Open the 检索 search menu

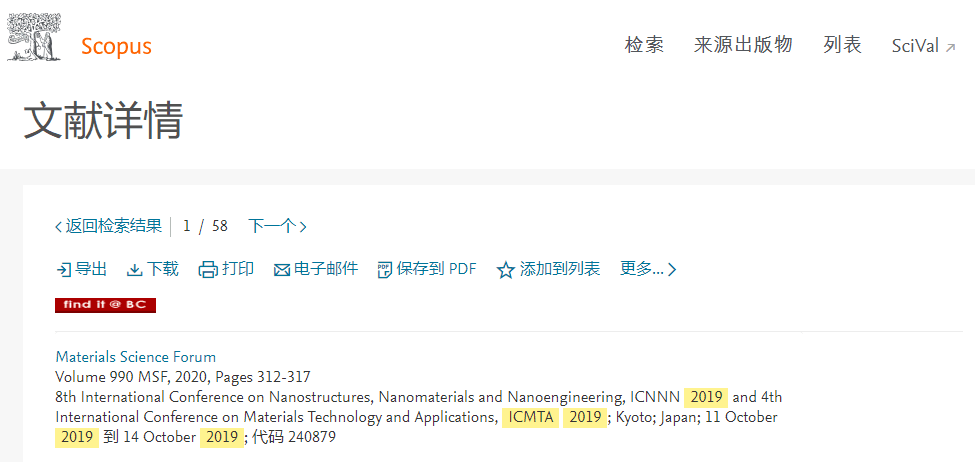coord(644,45)
